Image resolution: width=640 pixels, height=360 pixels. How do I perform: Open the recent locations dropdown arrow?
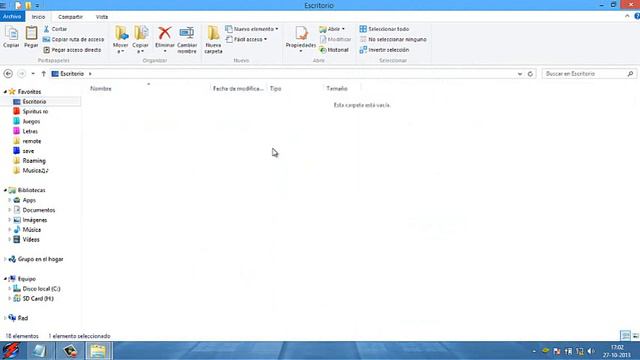coord(33,74)
